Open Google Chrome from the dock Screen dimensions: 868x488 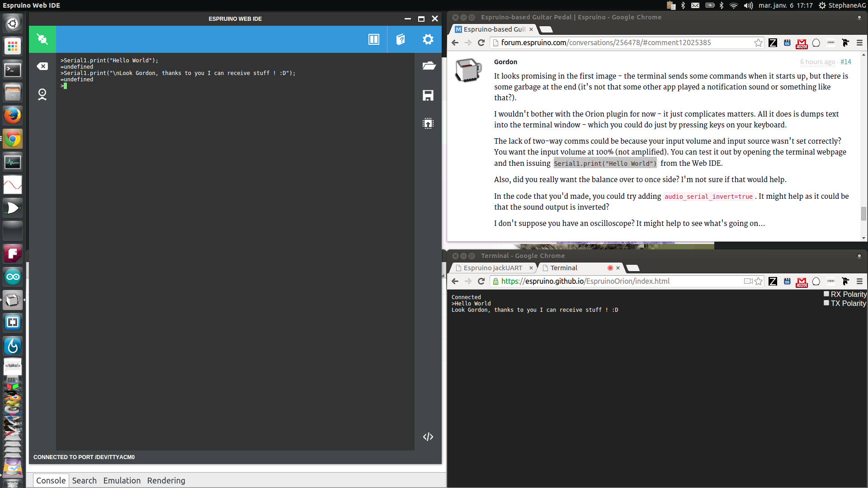click(x=13, y=139)
